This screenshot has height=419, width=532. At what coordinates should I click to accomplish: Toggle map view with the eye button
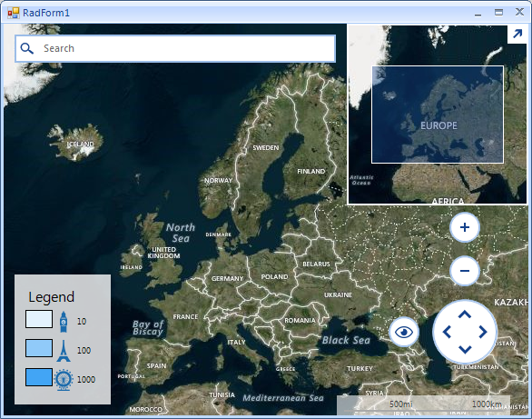pos(404,332)
